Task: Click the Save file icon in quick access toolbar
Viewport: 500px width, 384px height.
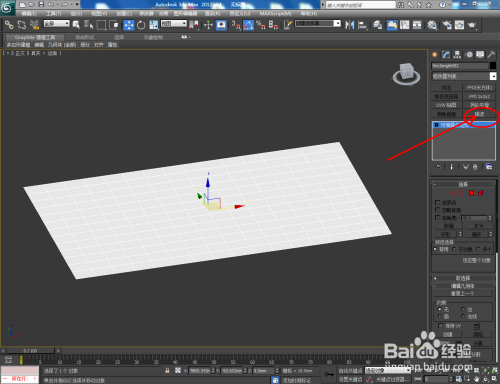Action: point(41,4)
